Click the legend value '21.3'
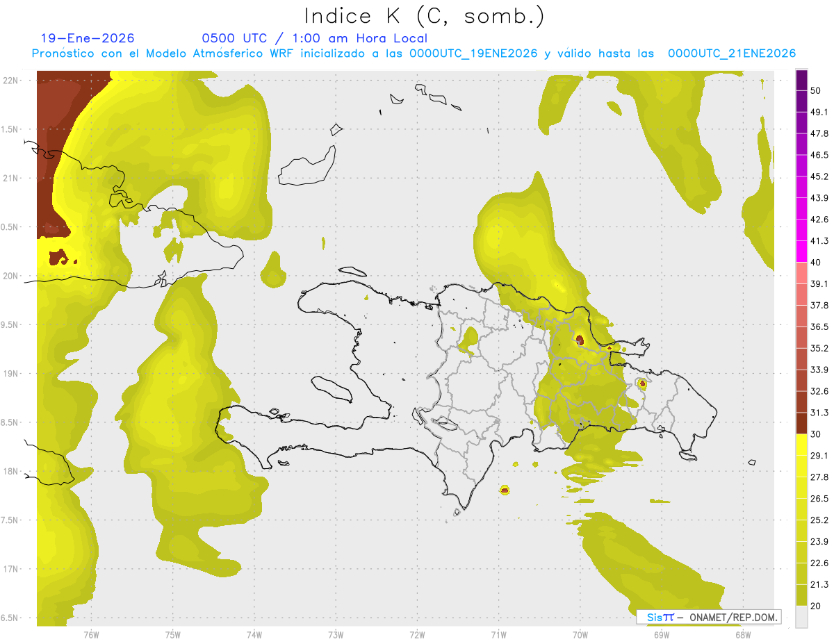The height and width of the screenshot is (644, 834). (819, 584)
